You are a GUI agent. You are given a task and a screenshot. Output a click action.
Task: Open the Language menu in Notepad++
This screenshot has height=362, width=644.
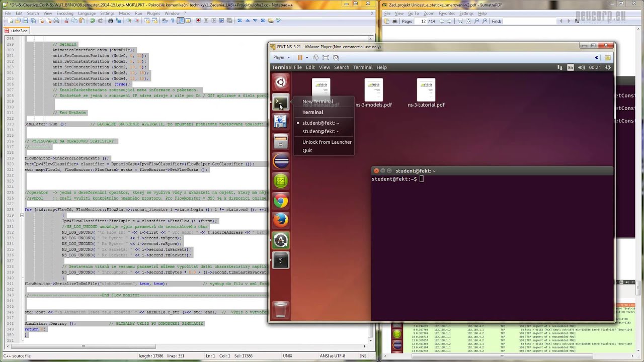(87, 13)
